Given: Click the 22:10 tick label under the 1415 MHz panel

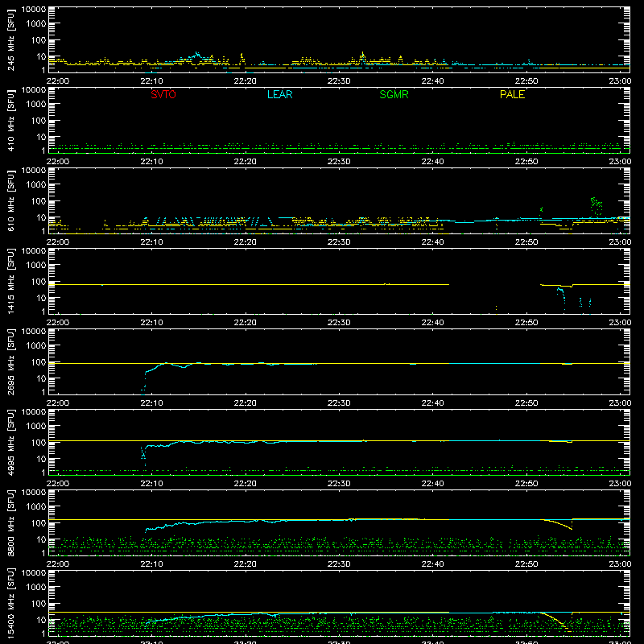Looking at the screenshot, I should click(x=151, y=323).
